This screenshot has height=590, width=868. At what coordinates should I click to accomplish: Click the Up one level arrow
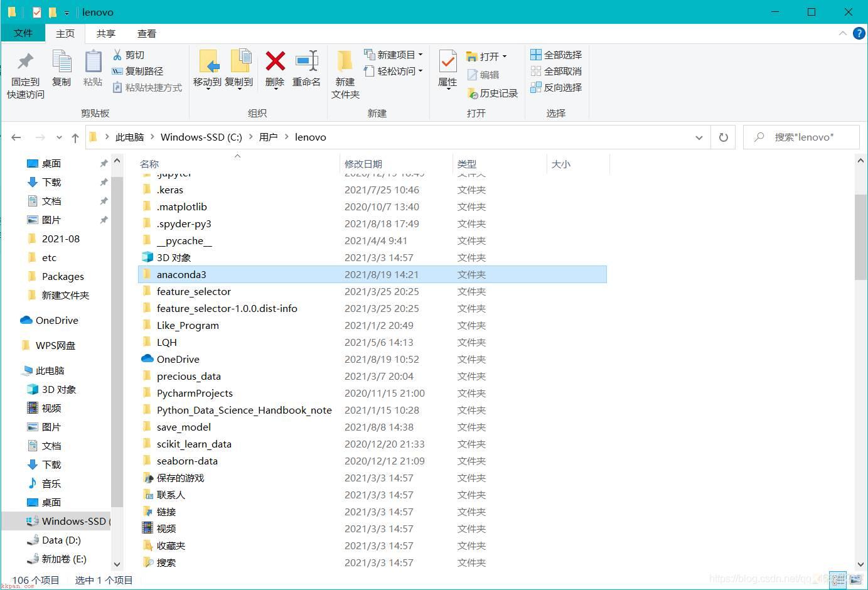(75, 137)
